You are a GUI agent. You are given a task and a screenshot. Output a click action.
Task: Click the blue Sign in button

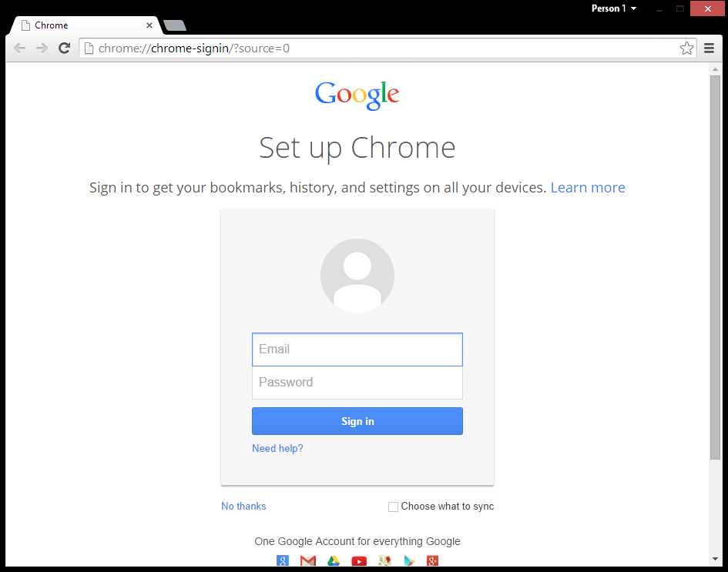click(357, 421)
